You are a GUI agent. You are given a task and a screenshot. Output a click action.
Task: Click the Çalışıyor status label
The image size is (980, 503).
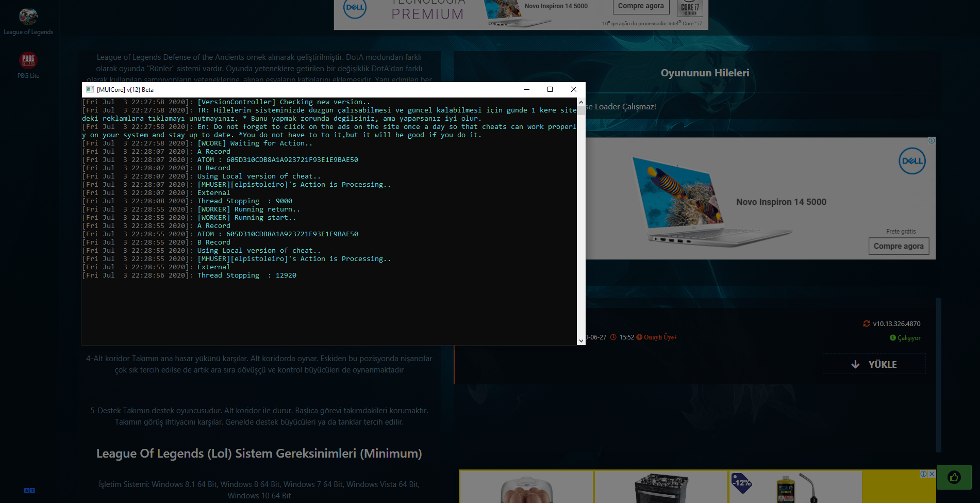coord(909,338)
